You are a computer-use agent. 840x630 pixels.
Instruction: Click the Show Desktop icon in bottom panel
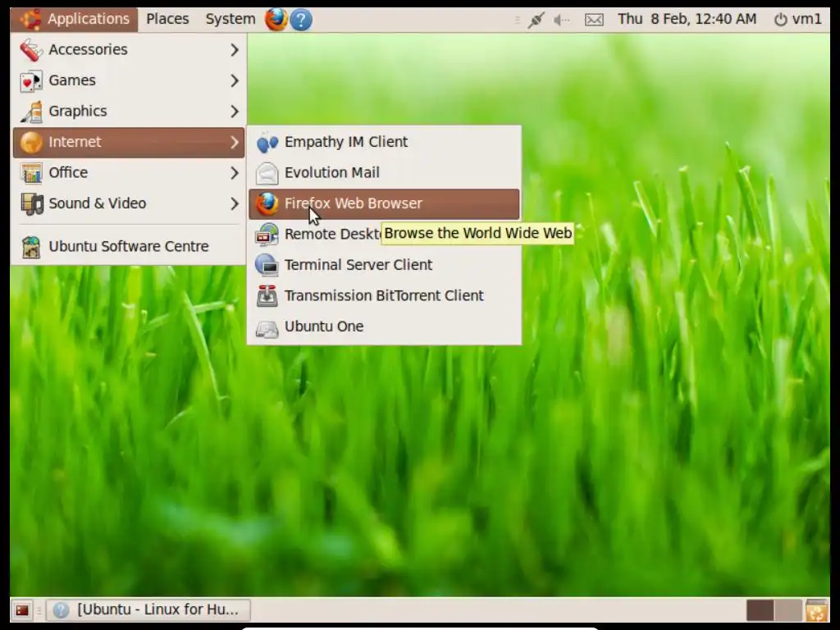22,610
